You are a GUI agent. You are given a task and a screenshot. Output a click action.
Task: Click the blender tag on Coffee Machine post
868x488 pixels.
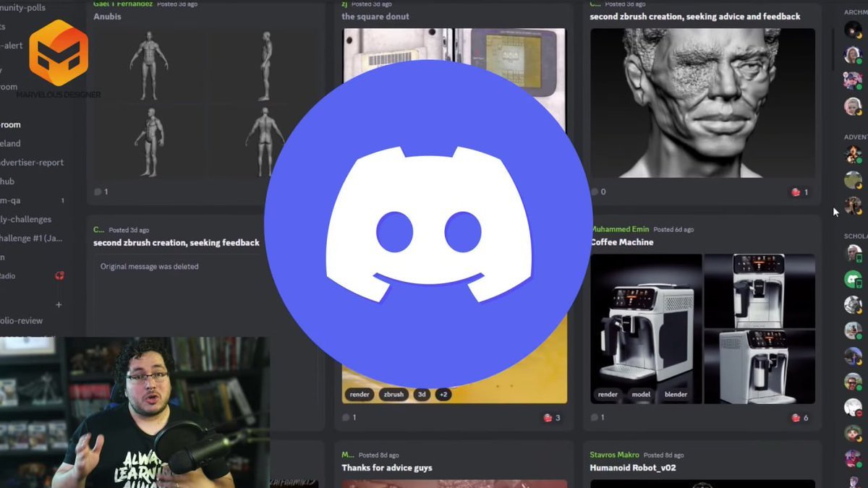point(676,395)
